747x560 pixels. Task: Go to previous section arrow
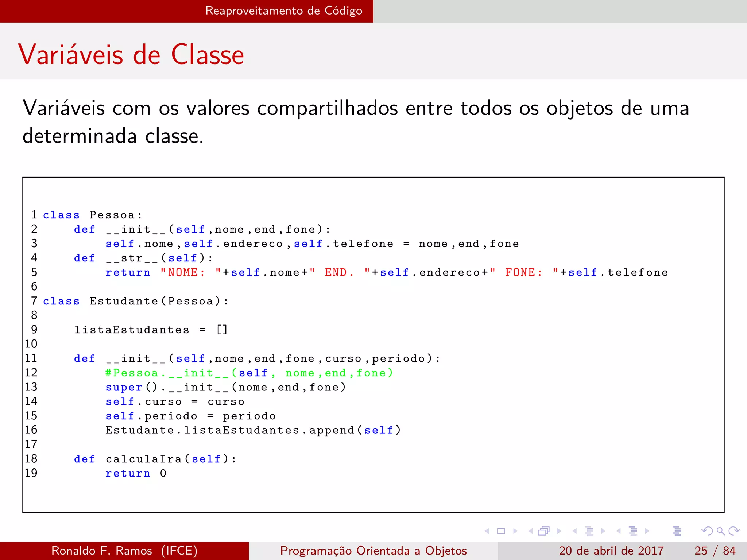click(x=619, y=531)
